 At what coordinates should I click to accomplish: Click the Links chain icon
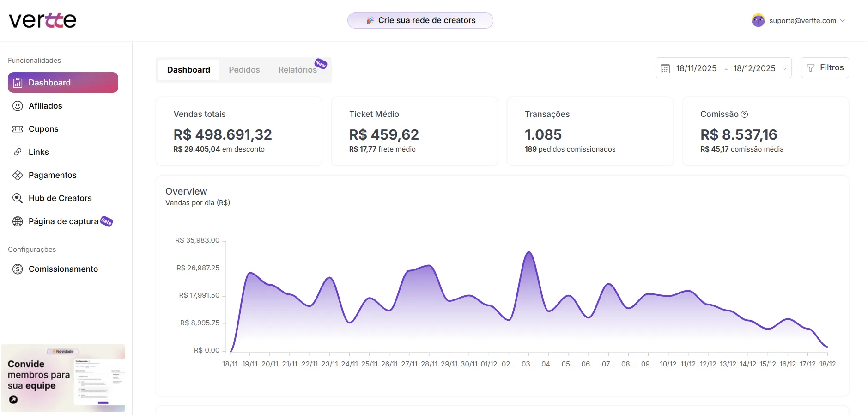[x=18, y=152]
